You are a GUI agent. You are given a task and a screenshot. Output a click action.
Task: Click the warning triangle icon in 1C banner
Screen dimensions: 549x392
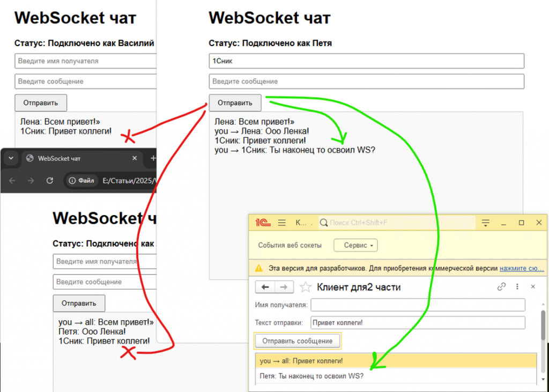[259, 268]
